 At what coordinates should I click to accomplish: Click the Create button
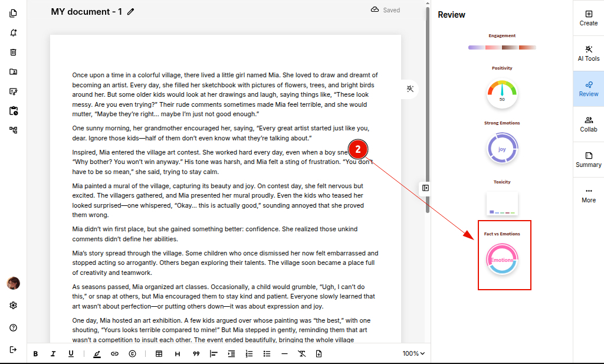(588, 18)
